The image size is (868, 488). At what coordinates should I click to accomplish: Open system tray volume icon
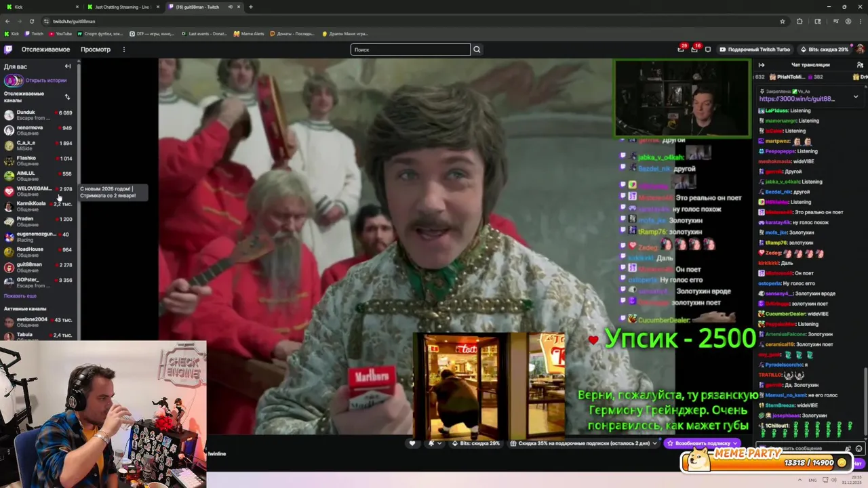[835, 480]
